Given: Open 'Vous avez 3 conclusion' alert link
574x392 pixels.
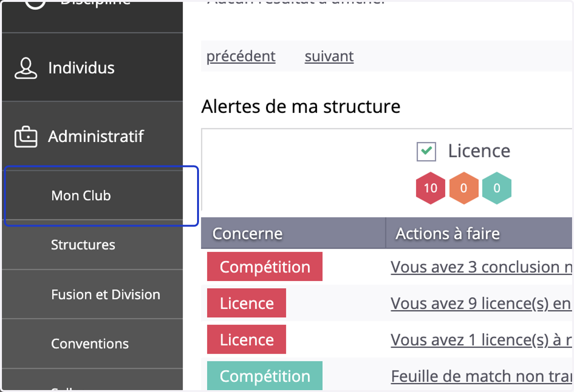Looking at the screenshot, I should tap(482, 267).
